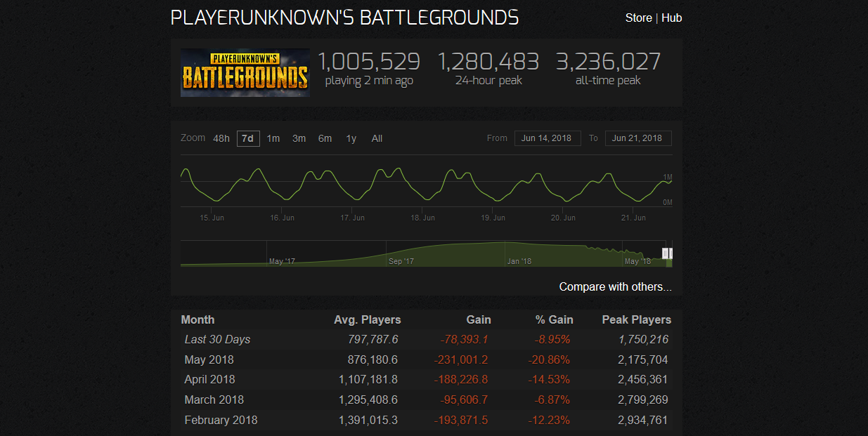Click the -12.23% gain percentage
This screenshot has height=436, width=868.
[550, 420]
